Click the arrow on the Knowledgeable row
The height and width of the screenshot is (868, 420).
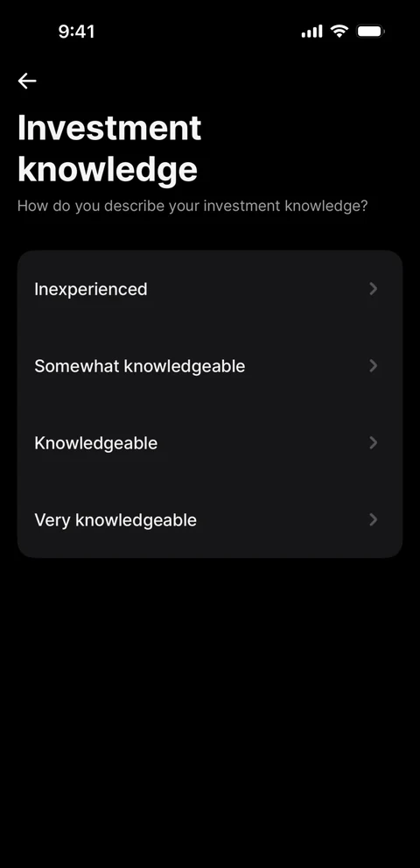374,442
